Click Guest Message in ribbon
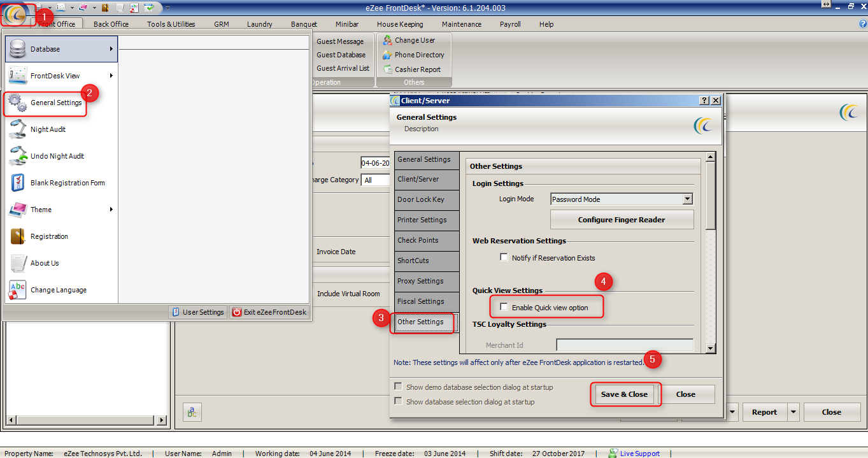This screenshot has width=868, height=458. tap(340, 41)
